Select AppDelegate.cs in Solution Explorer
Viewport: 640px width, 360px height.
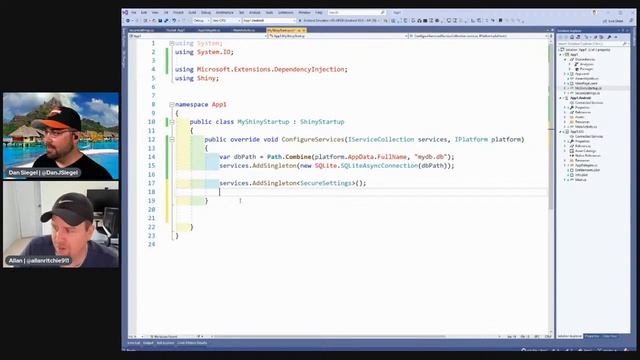tap(586, 165)
